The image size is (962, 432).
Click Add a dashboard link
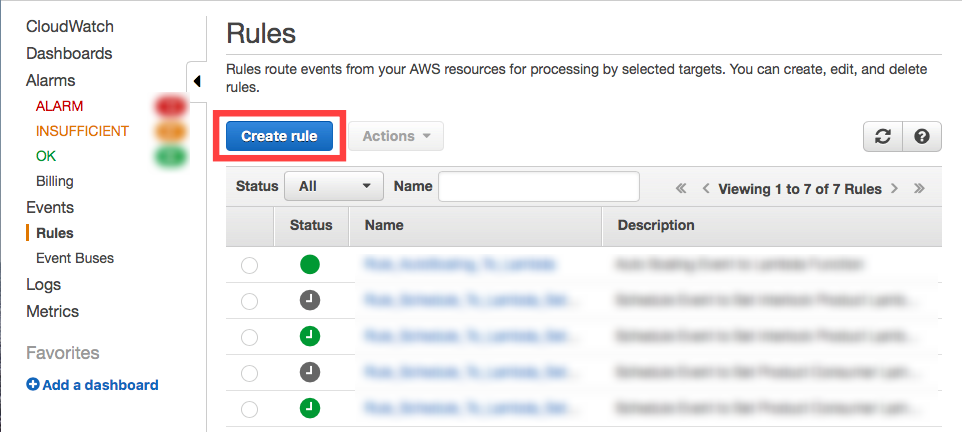point(92,385)
